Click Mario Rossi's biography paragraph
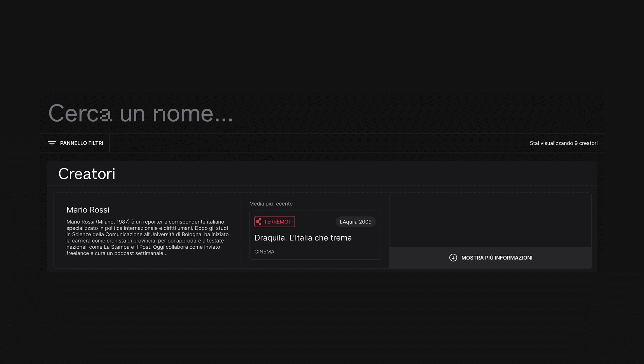The image size is (644, 364). pyautogui.click(x=147, y=237)
